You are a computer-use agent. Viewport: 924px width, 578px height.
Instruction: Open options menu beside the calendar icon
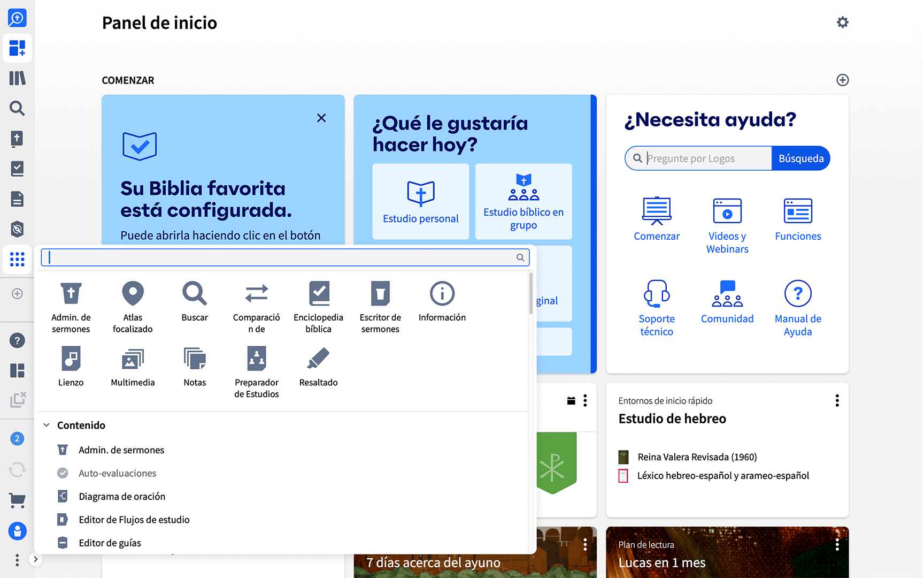click(x=585, y=401)
